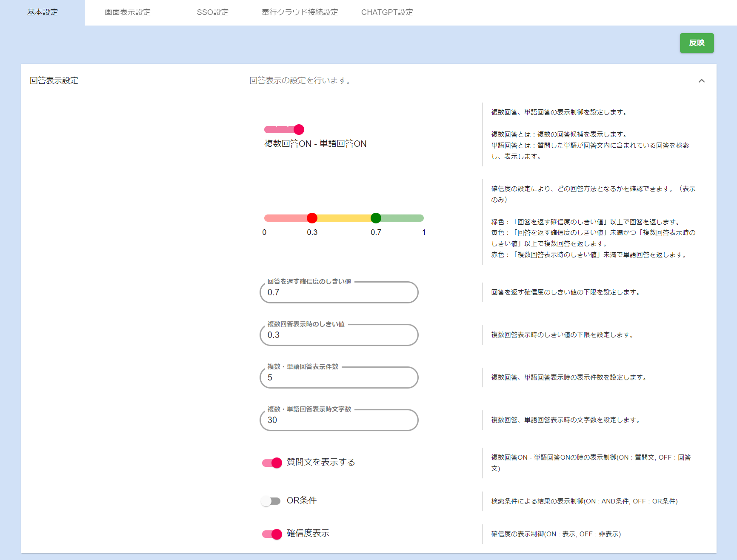Click the 回答表示設定 panel header title

click(54, 81)
